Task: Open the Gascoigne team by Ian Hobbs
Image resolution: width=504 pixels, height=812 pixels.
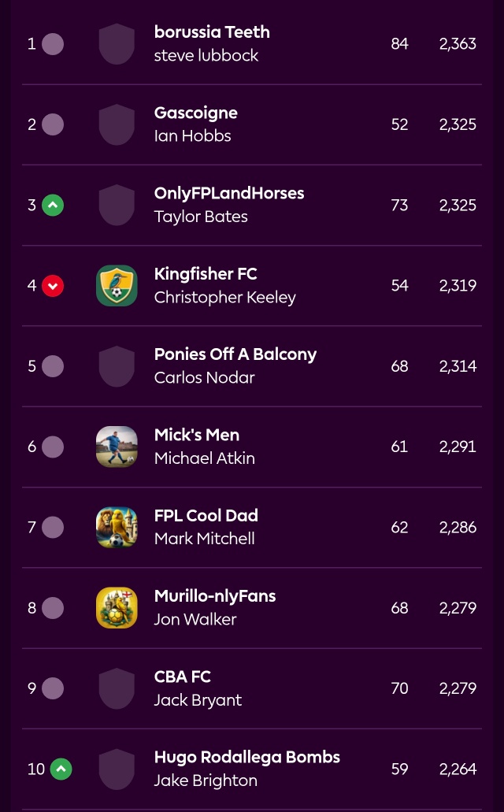Action: 196,113
